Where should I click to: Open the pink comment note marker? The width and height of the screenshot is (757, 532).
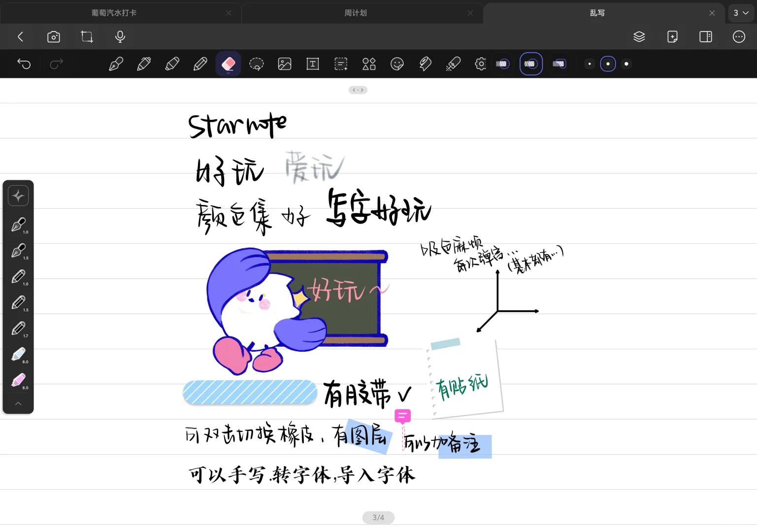(x=402, y=416)
